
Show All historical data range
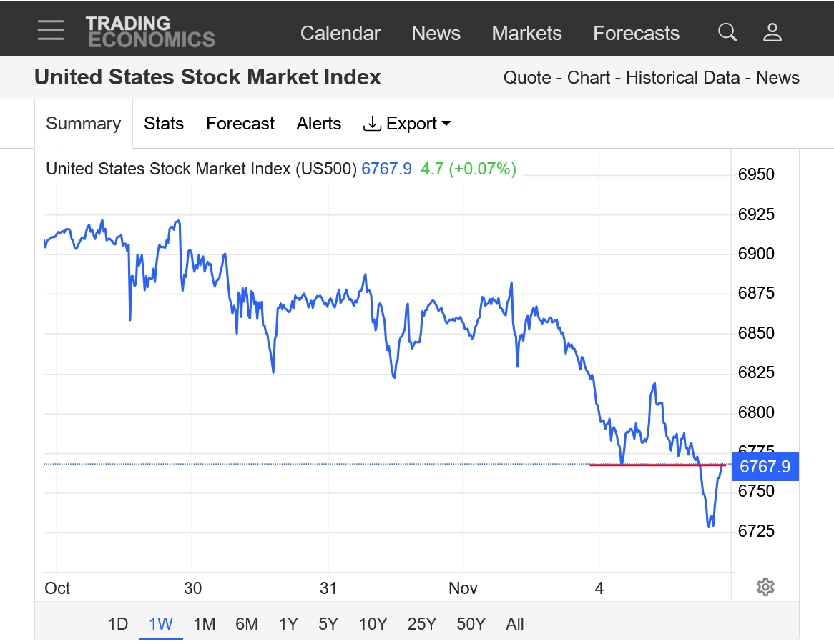coord(515,624)
